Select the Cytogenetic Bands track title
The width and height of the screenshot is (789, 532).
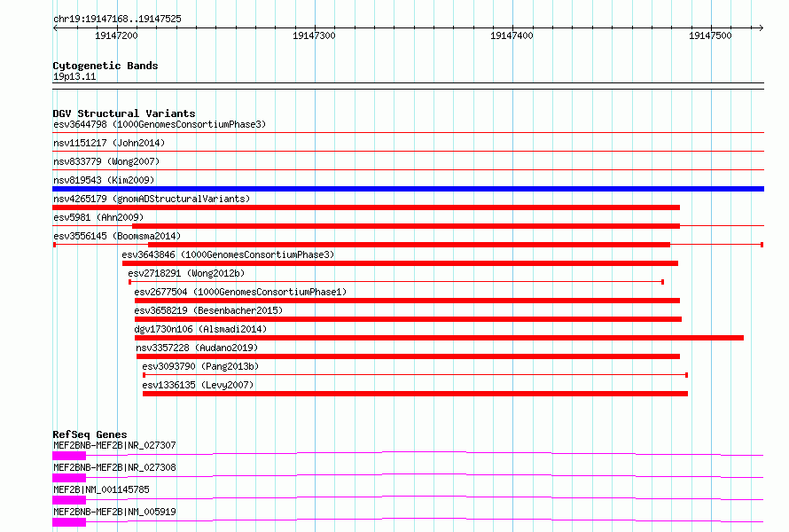coord(105,66)
